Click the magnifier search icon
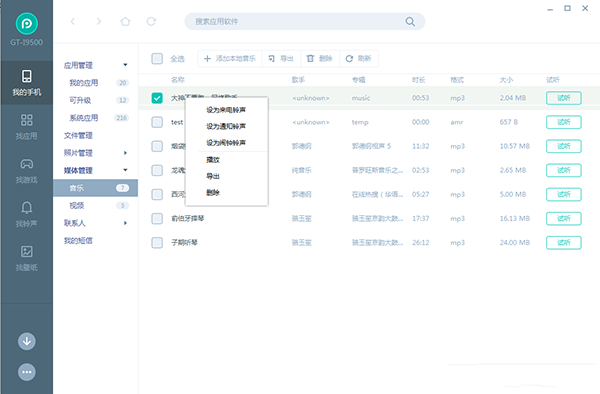The width and height of the screenshot is (600, 394). coord(410,21)
